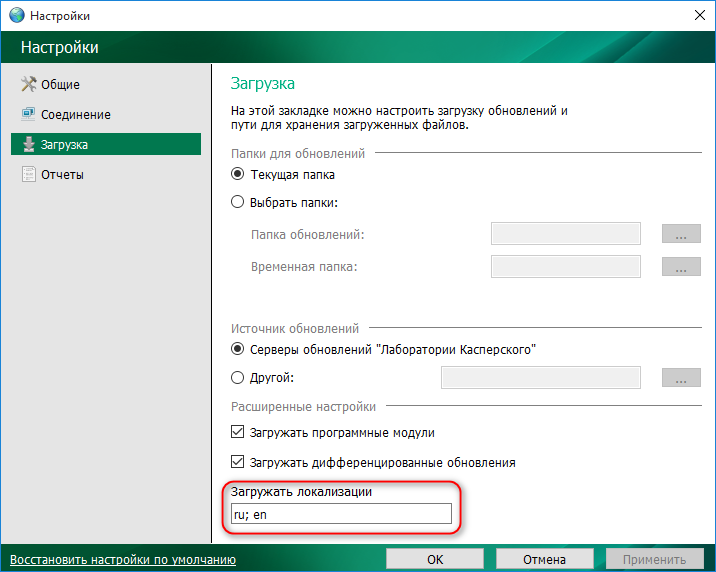Toggle Загружать дифференцированные обновления checkbox
The width and height of the screenshot is (716, 572).
237,462
